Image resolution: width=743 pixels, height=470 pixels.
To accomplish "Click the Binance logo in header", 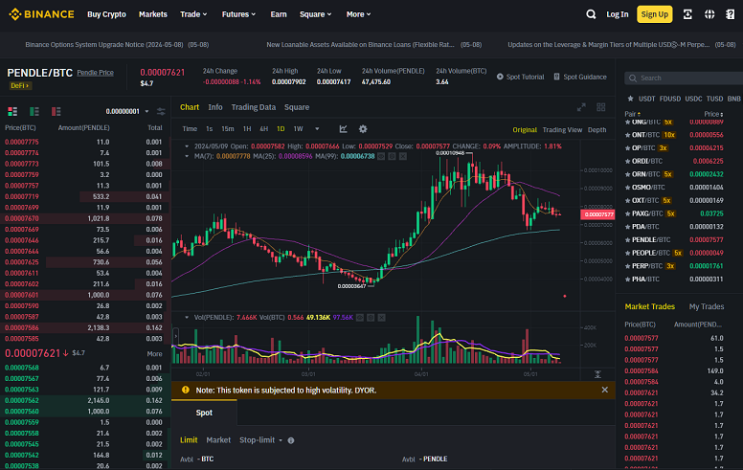I will (x=41, y=14).
